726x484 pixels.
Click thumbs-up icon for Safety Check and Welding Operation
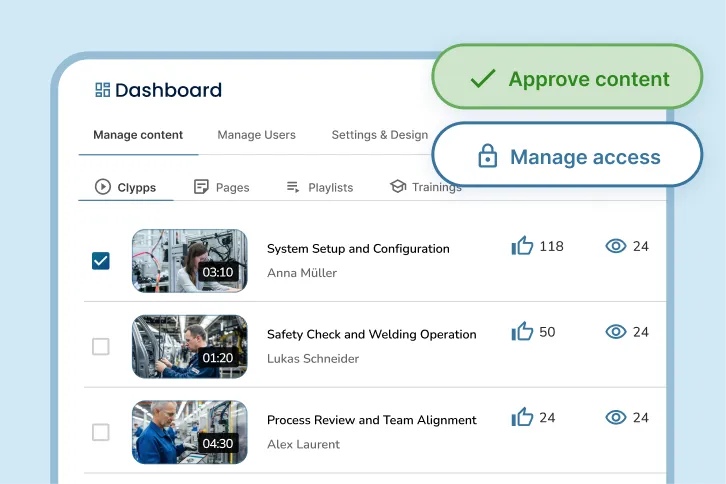pyautogui.click(x=522, y=331)
